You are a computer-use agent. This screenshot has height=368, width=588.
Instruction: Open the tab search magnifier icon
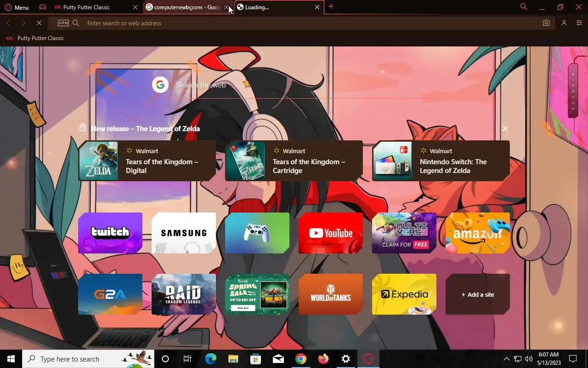(523, 6)
